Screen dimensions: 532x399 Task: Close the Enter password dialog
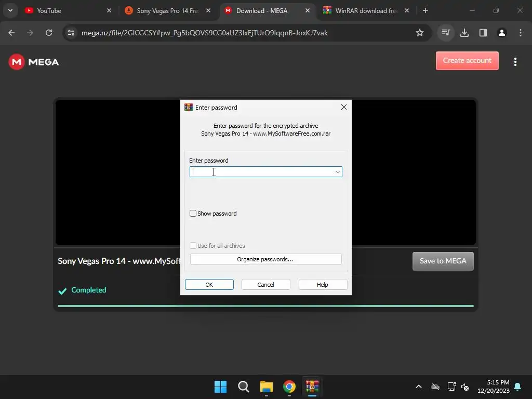[x=344, y=107]
